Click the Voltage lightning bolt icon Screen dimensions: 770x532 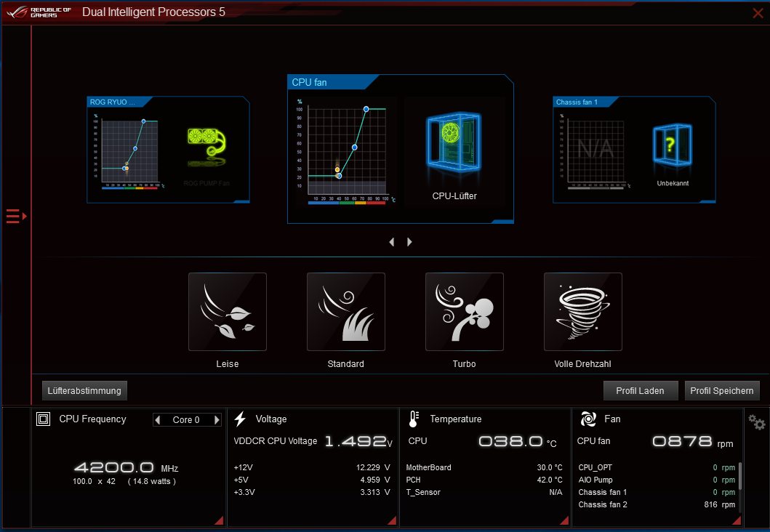[240, 419]
